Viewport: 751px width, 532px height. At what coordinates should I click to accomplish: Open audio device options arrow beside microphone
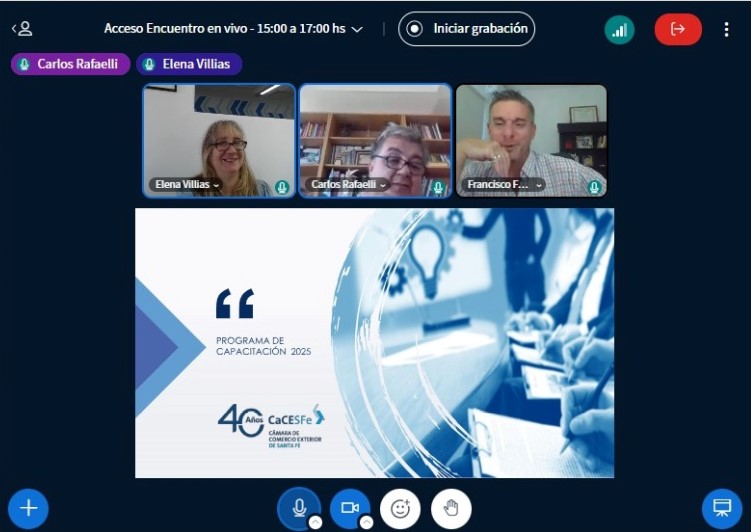[315, 522]
